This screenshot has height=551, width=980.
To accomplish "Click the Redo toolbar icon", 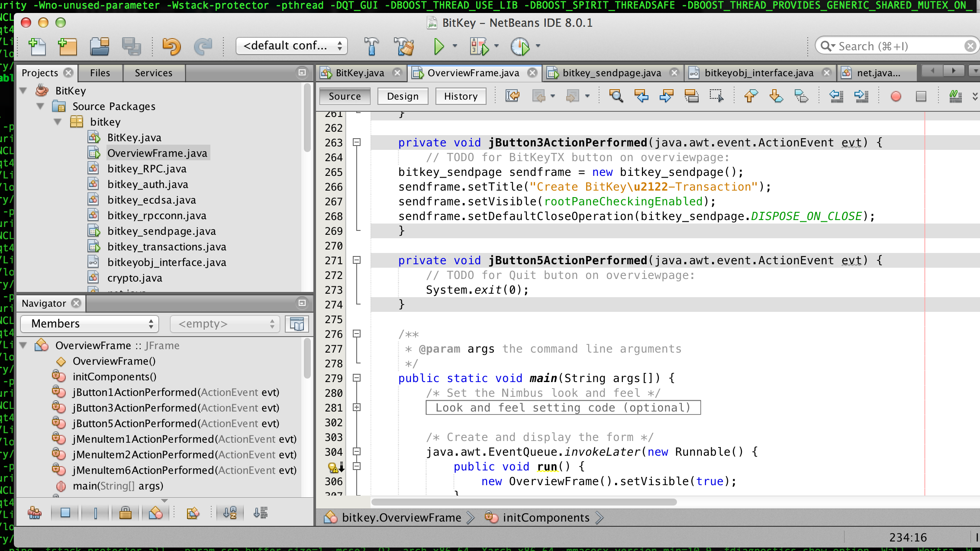I will coord(203,46).
